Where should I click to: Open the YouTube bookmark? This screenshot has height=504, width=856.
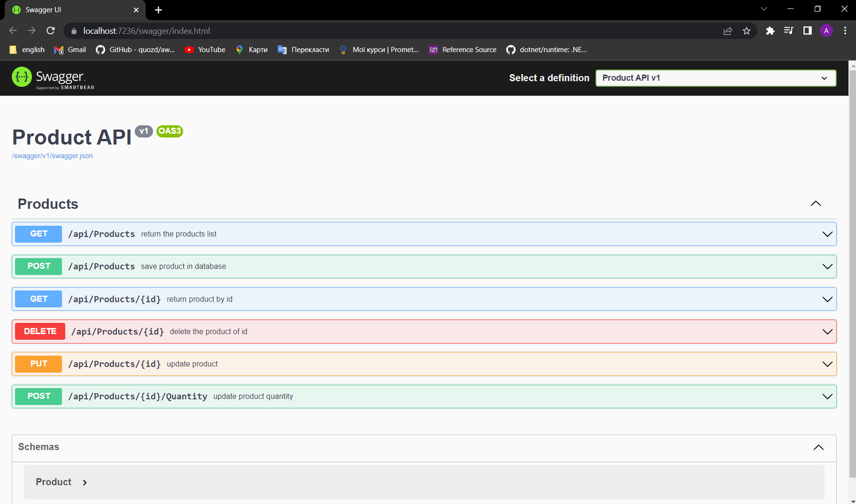(205, 49)
